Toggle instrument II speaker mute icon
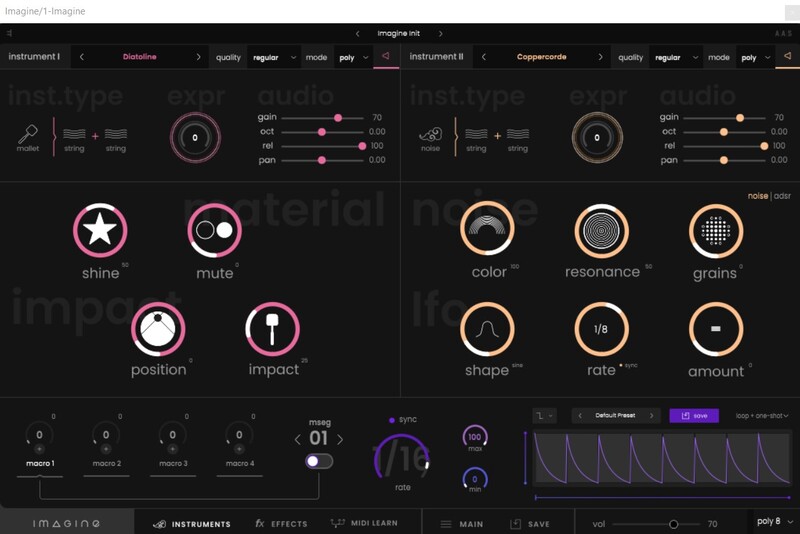This screenshot has height=534, width=800. [787, 56]
